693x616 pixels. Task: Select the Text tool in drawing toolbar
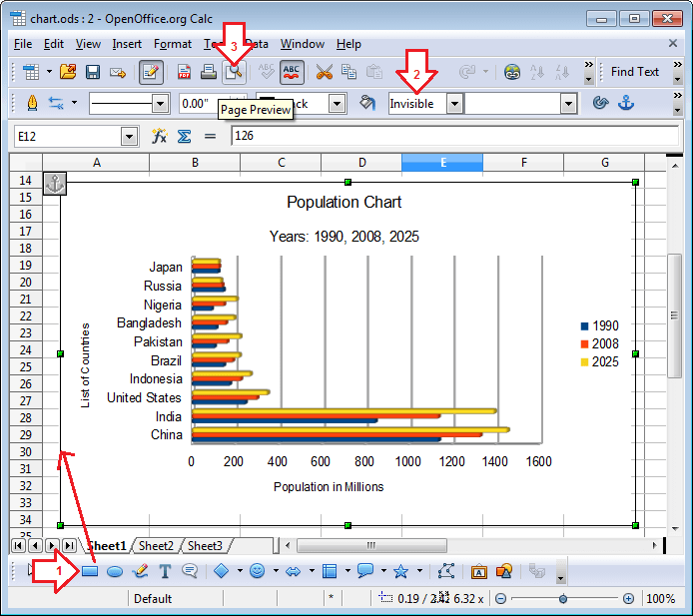[165, 572]
